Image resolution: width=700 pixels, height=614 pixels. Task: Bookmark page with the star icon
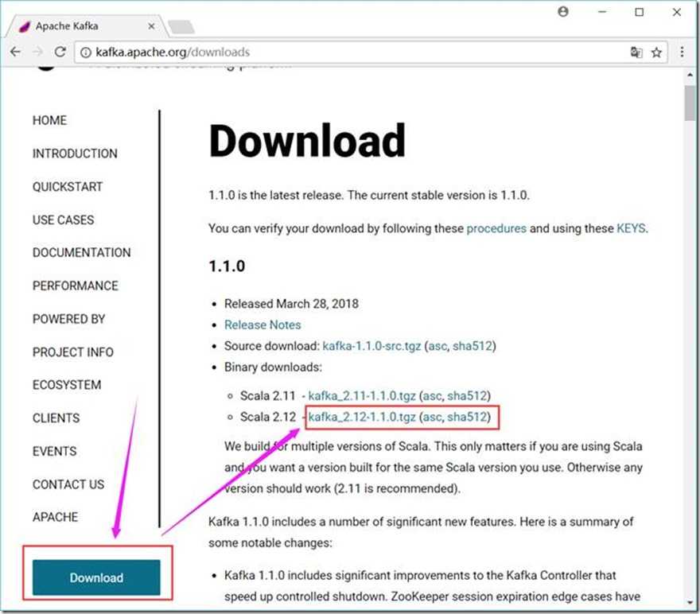656,52
